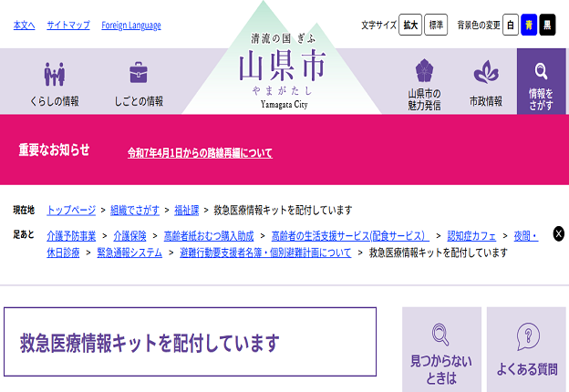Switch background color to black 黒
Screen dimensions: 569x392
click(x=547, y=26)
